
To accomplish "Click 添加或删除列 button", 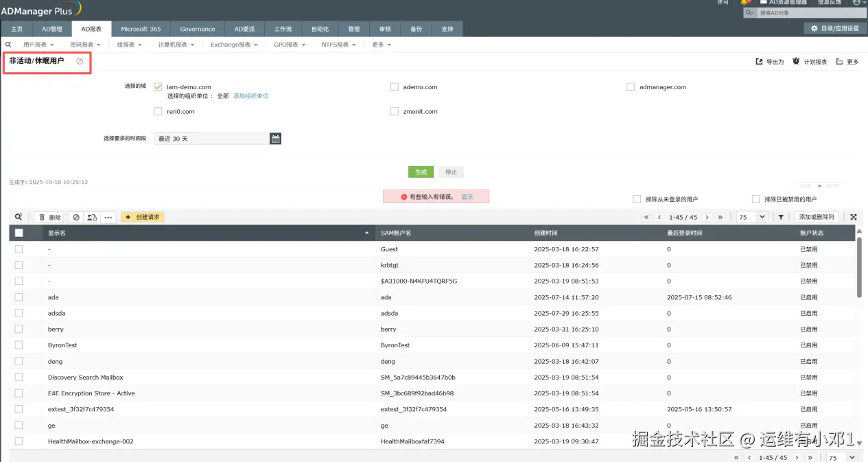I will click(817, 217).
